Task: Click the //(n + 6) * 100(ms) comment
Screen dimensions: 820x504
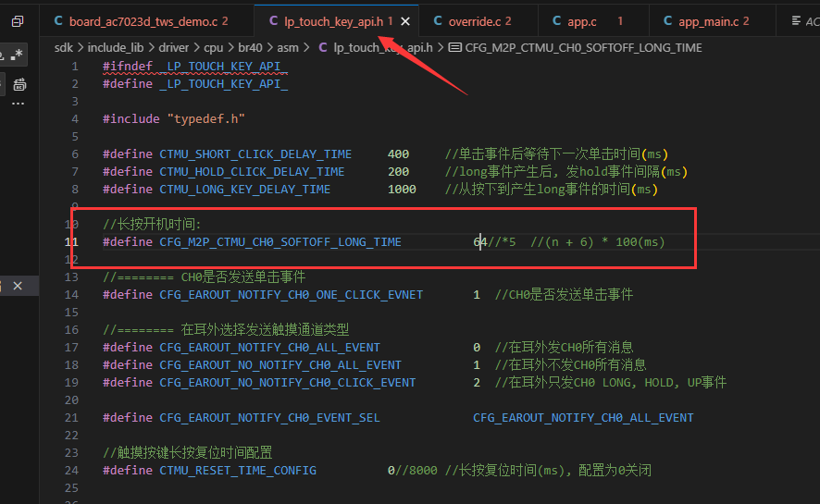Action: pos(598,241)
